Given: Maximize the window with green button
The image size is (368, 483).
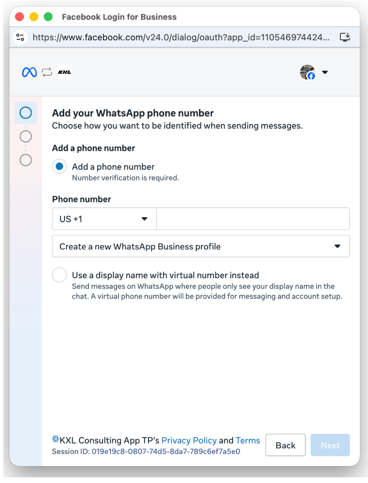Looking at the screenshot, I should pyautogui.click(x=48, y=17).
